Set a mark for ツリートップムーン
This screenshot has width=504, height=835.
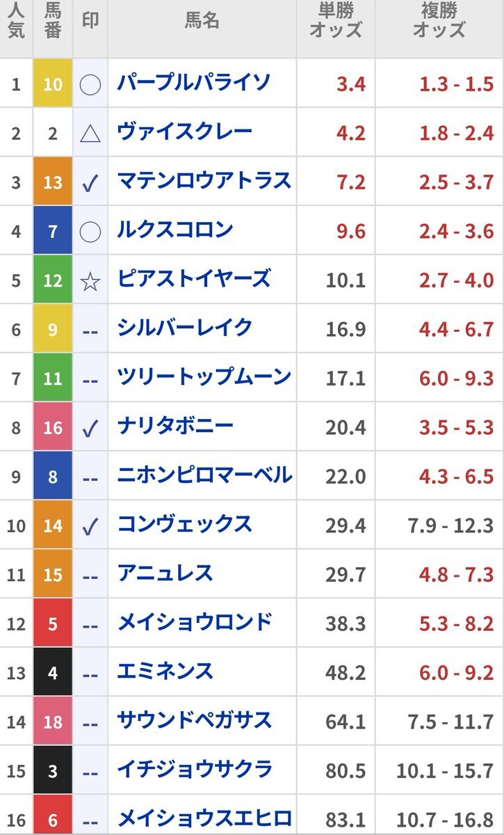(x=90, y=379)
